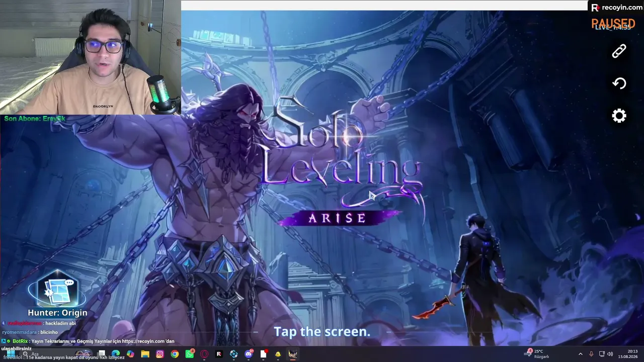This screenshot has width=644, height=362.
Task: Click the microphone tray icon
Action: coord(591,354)
